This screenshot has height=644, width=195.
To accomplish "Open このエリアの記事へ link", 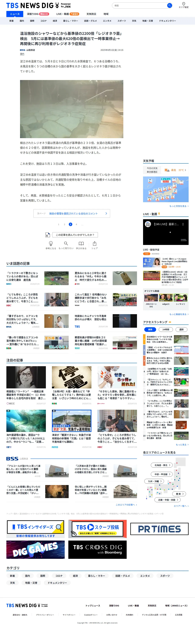I will click(x=126, y=504).
